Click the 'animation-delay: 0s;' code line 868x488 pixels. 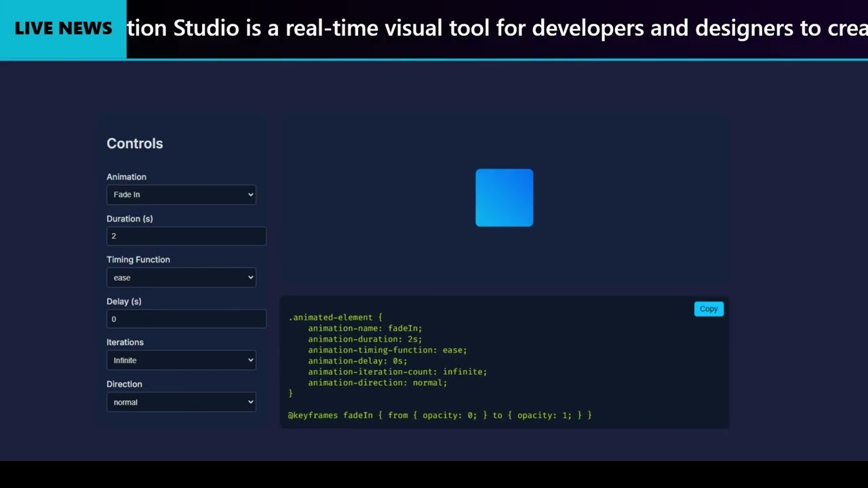tap(357, 361)
